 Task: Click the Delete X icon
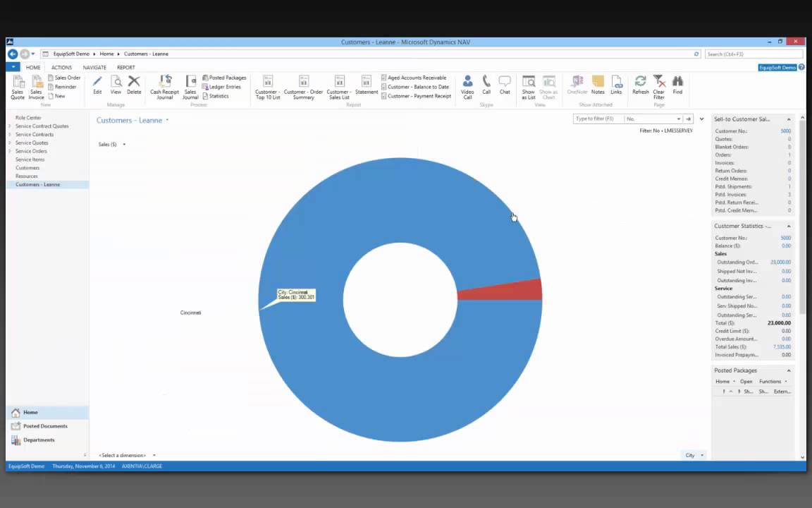coord(134,85)
